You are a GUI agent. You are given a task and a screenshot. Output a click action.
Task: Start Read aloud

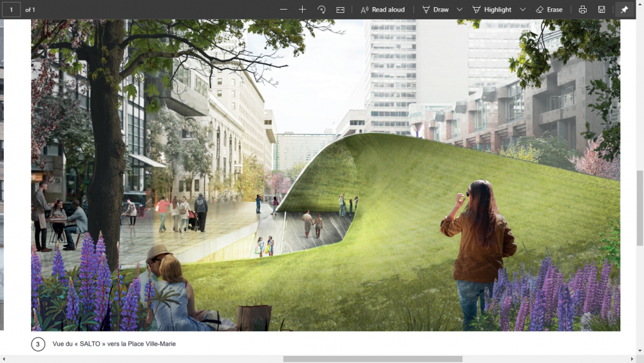coord(383,10)
